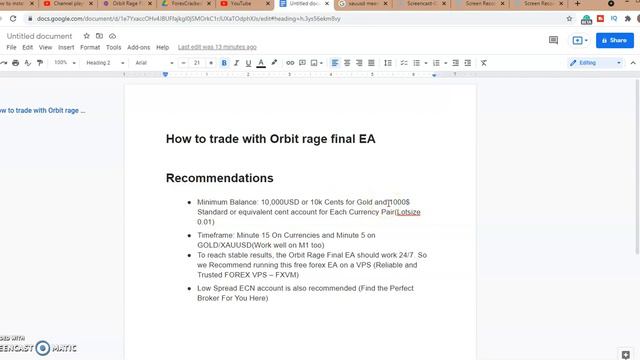The image size is (640, 360).
Task: Click the browser extensions puzzle icon
Action: point(628,19)
